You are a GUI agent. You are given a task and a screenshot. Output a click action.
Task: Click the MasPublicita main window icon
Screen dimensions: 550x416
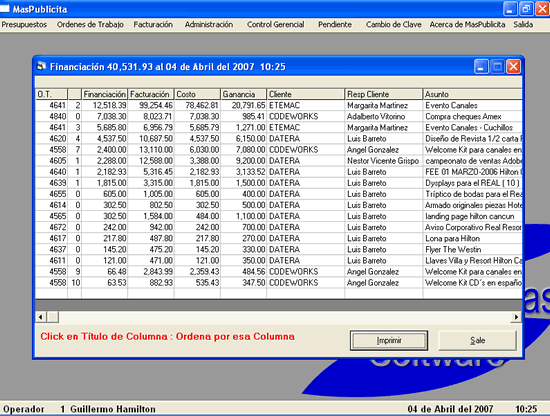point(5,9)
